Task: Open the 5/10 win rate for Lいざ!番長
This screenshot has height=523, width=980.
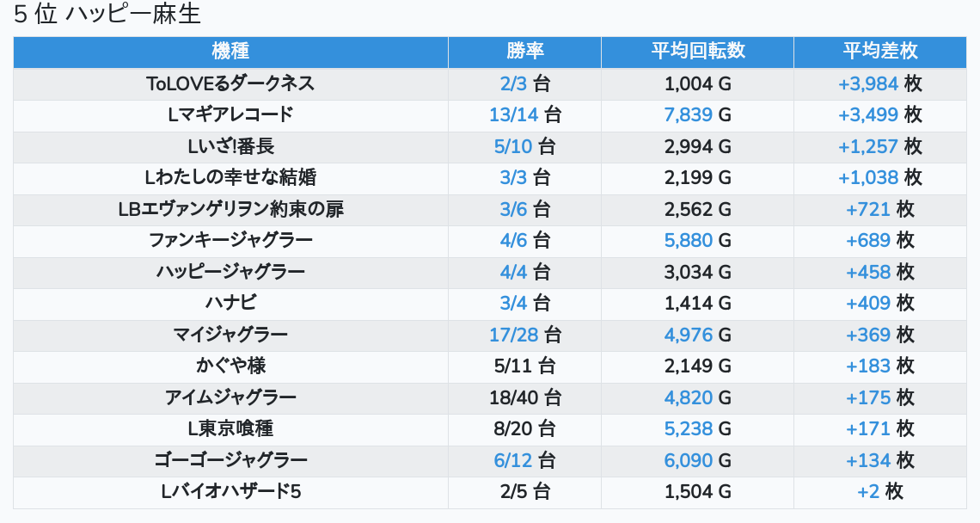Action: [513, 146]
